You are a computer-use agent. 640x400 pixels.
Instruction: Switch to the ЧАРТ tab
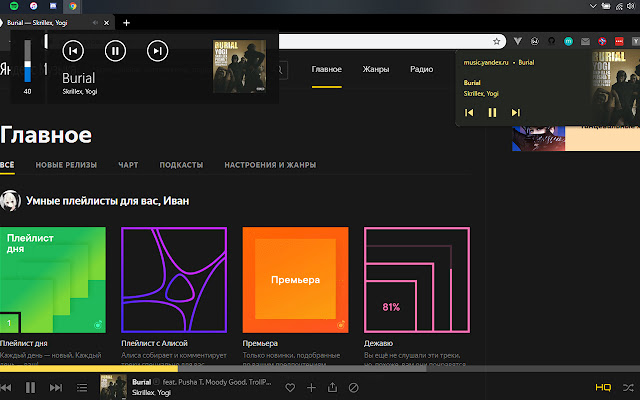128,165
